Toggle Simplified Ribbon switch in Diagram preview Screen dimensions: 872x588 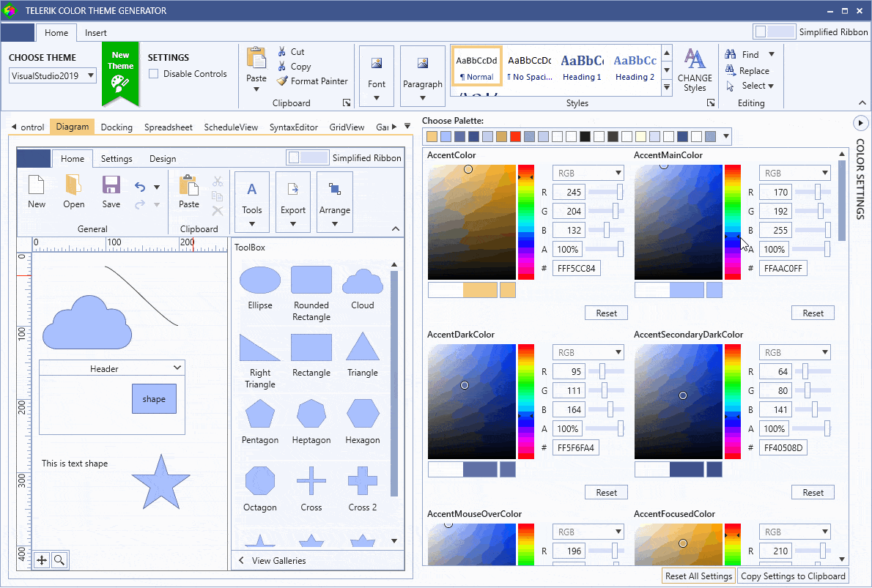pyautogui.click(x=308, y=158)
